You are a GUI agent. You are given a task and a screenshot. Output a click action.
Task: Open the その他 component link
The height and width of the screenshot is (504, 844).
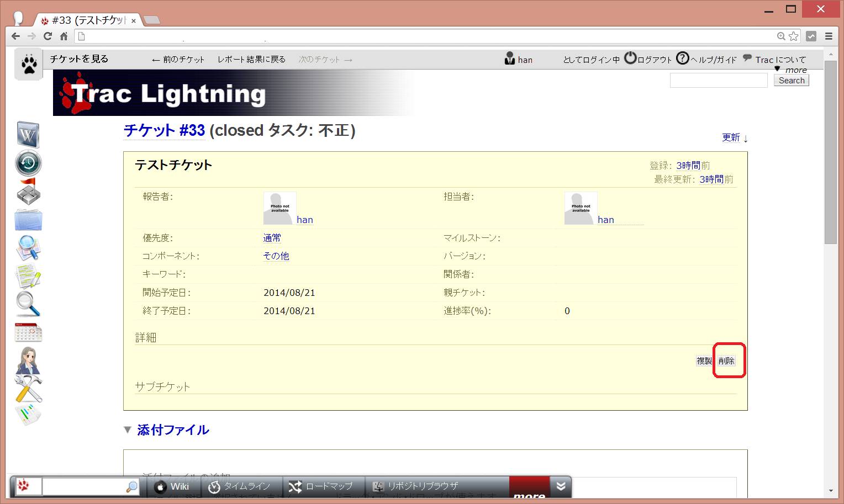(276, 256)
